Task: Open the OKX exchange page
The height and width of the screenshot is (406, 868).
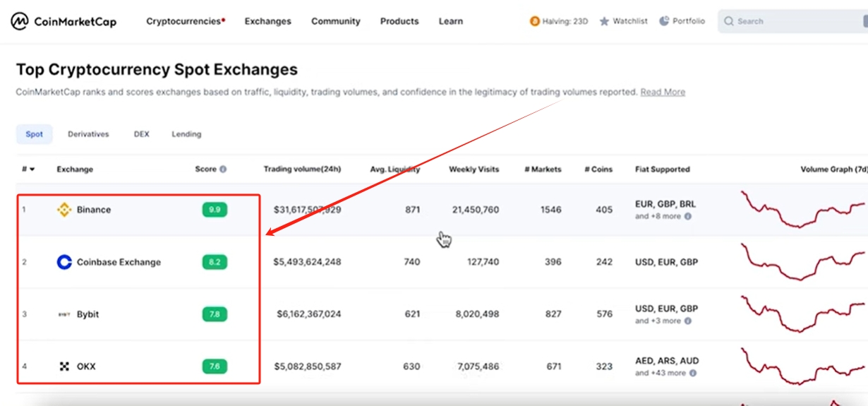Action: 86,366
